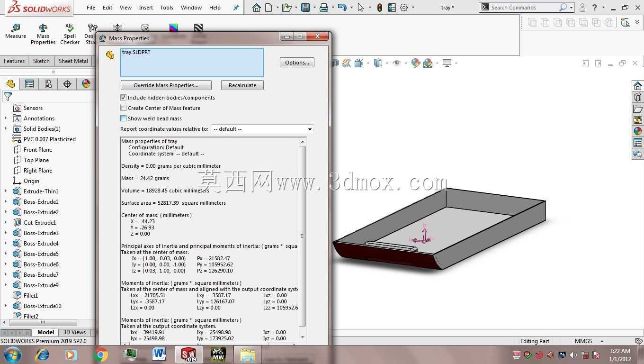Open the user login icon
The image size is (644, 364).
[x=582, y=8]
